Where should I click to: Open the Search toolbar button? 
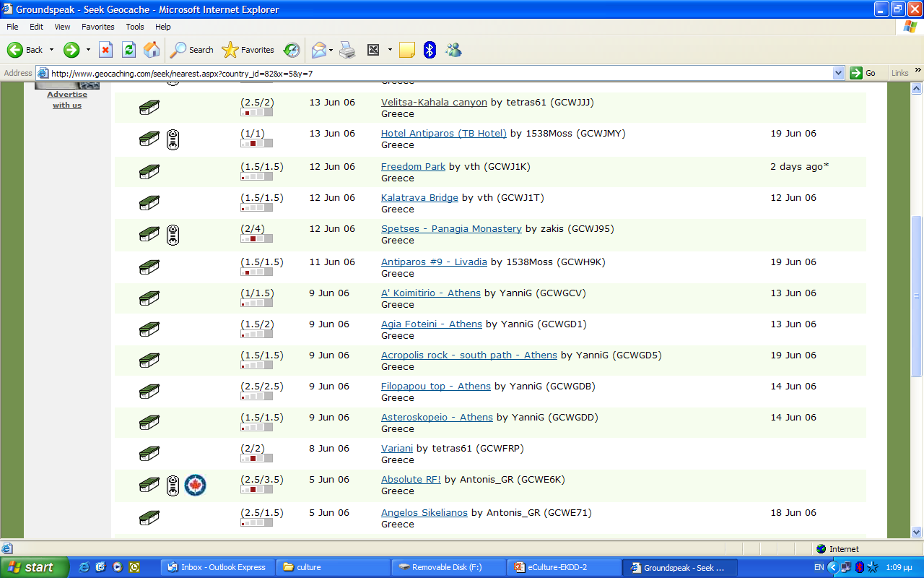point(192,50)
